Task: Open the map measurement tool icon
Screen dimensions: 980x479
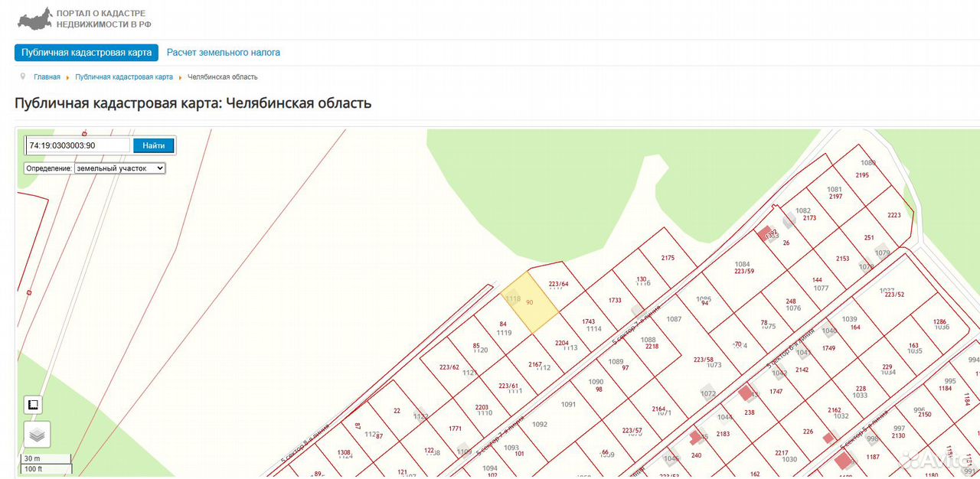Action: click(x=33, y=405)
